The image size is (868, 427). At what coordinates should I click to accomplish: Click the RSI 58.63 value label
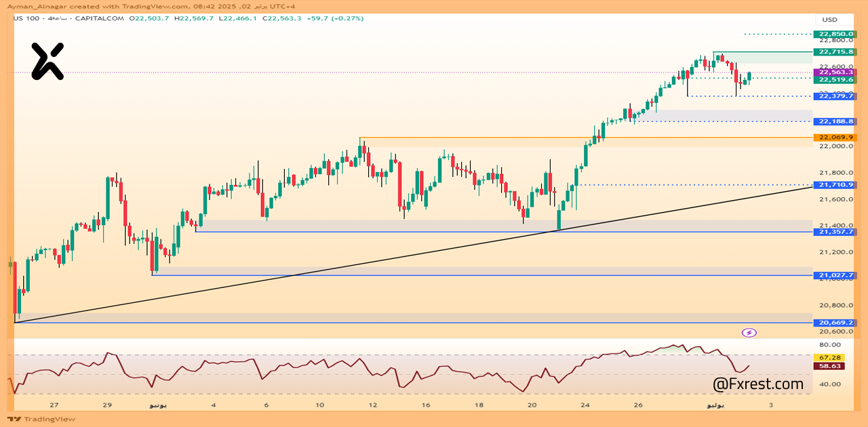point(830,366)
